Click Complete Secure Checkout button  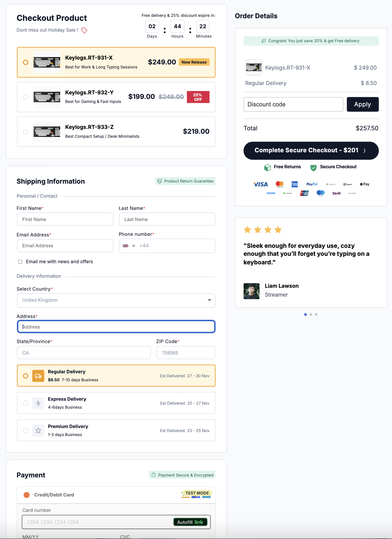[x=311, y=151]
